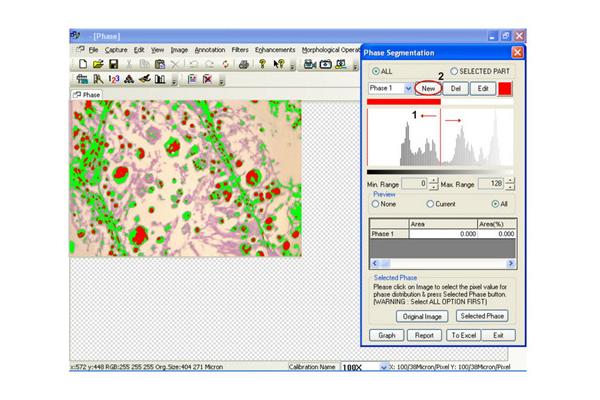Click the Delete X toolbar icon
The height and width of the screenshot is (400, 600).
[x=175, y=64]
